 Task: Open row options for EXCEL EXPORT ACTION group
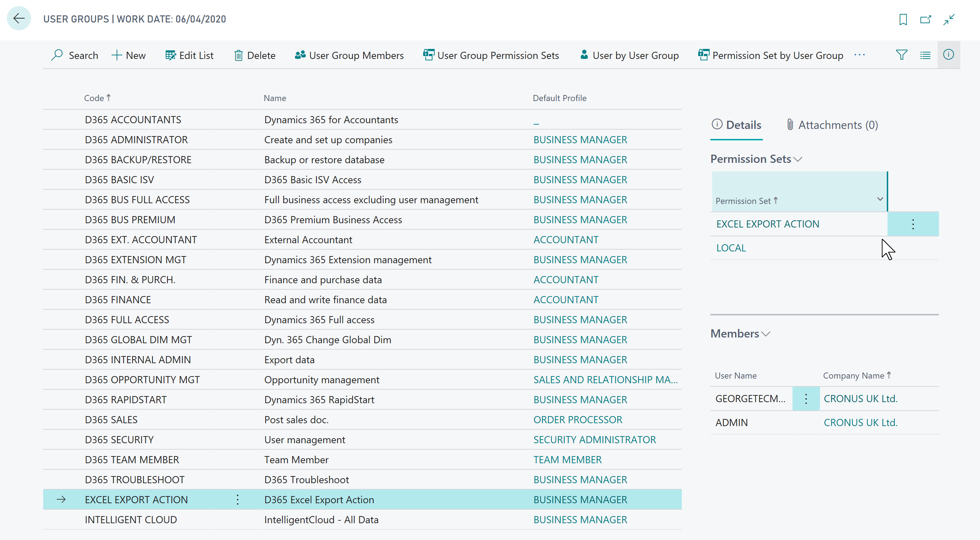coord(237,499)
